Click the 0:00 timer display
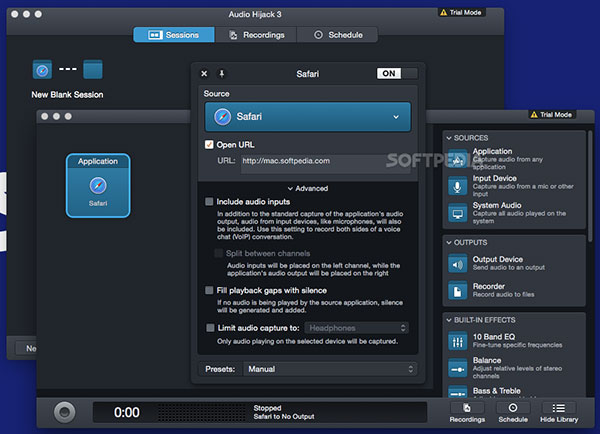Viewport: 600px width, 434px height. click(x=127, y=412)
